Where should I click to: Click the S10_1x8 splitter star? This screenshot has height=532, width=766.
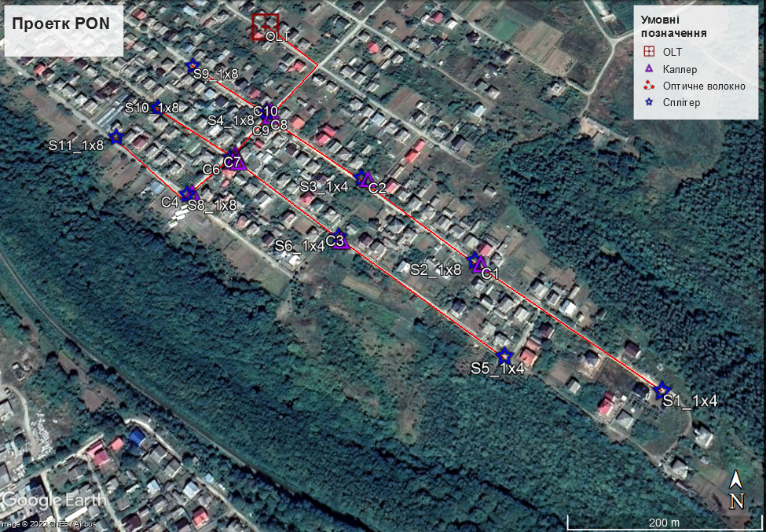pyautogui.click(x=158, y=108)
